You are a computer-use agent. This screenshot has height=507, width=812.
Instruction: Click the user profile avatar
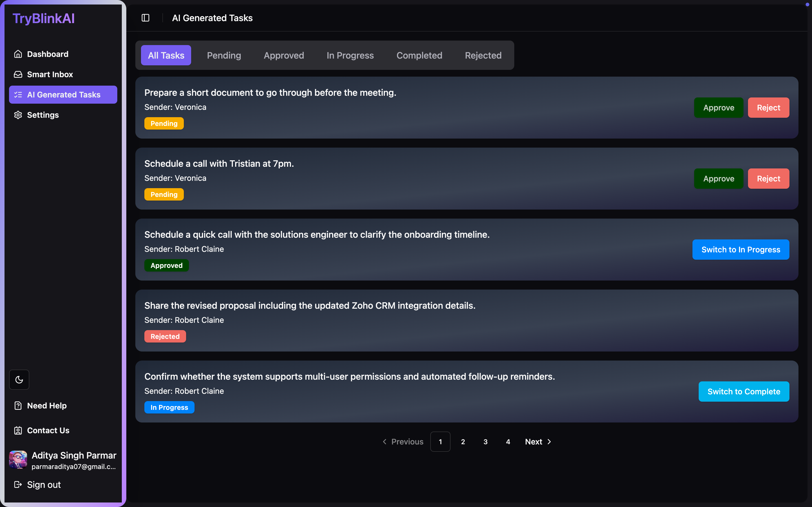click(x=18, y=460)
